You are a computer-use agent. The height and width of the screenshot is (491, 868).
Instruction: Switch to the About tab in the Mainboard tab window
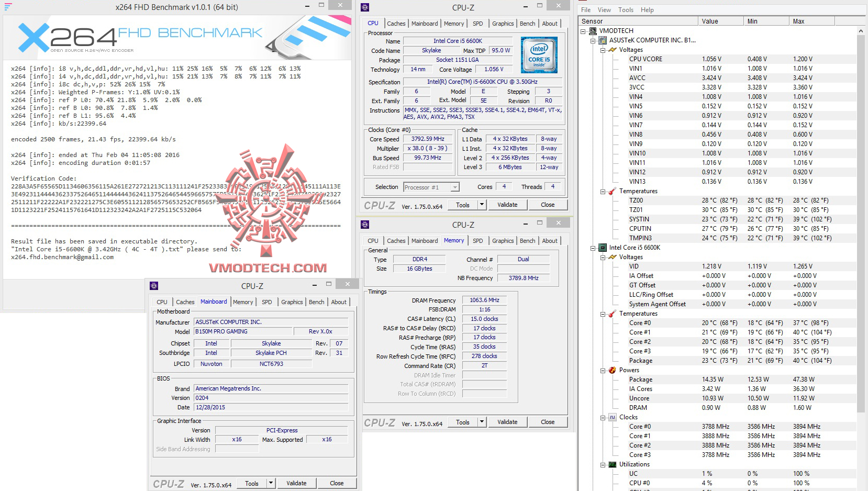[x=339, y=302]
